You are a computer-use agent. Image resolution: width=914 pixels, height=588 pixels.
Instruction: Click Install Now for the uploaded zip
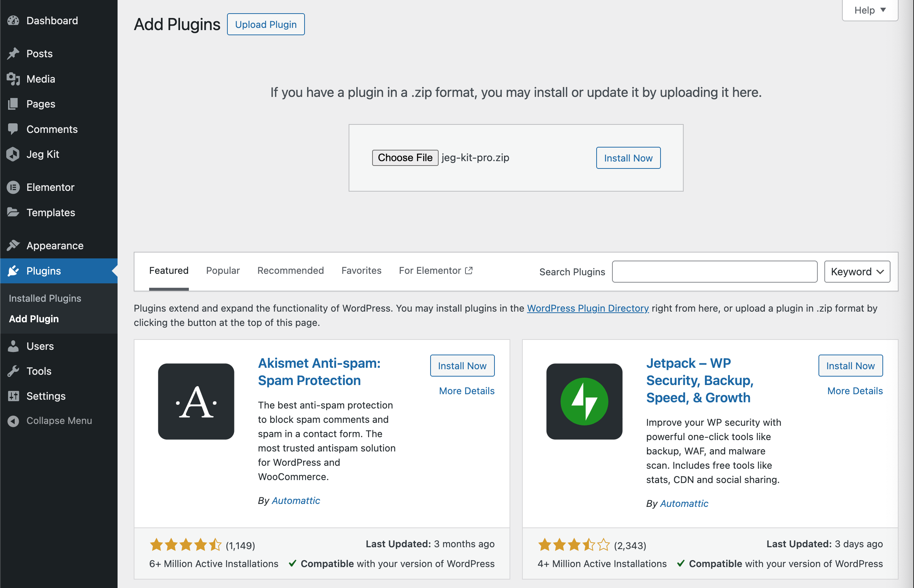coord(628,158)
